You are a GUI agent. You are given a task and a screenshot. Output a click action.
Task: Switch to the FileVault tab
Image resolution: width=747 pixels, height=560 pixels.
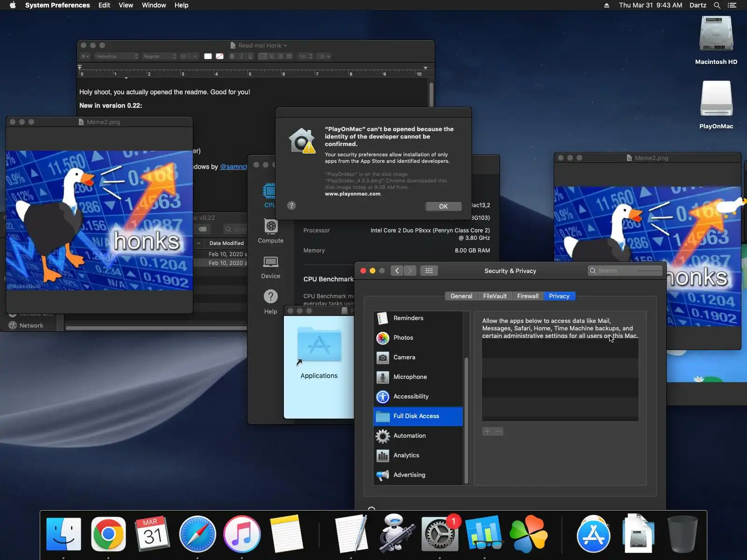495,296
